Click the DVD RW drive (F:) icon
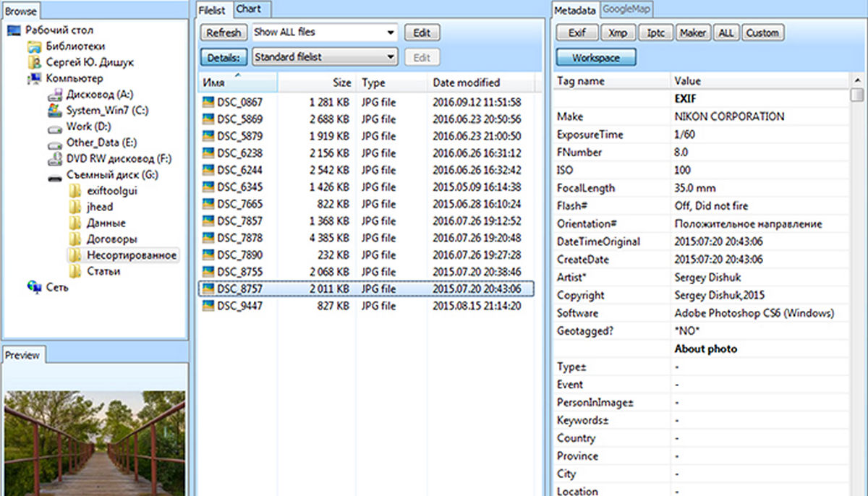The height and width of the screenshot is (496, 868). coord(54,159)
